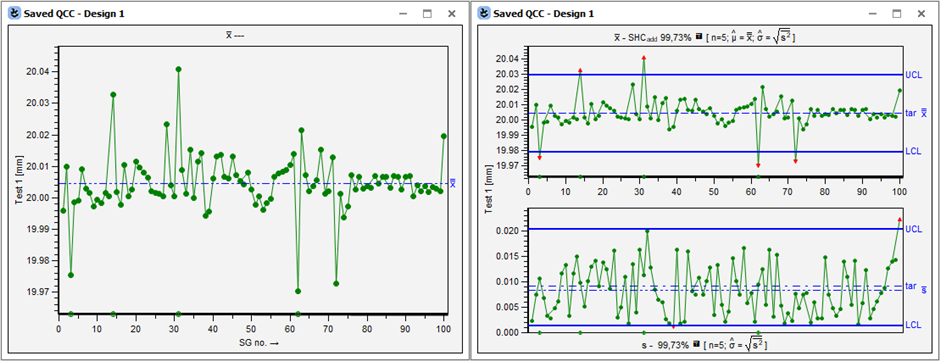The width and height of the screenshot is (940, 361).
Task: Click the app icon in the right Saved QCC window
Action: [x=483, y=13]
